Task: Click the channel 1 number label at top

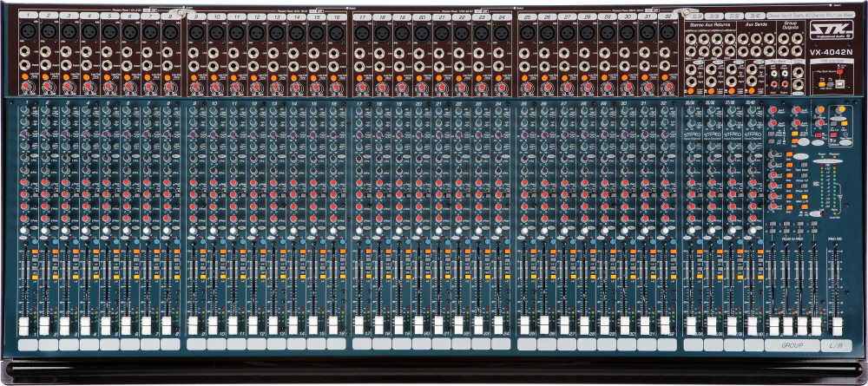Action: pyautogui.click(x=29, y=15)
